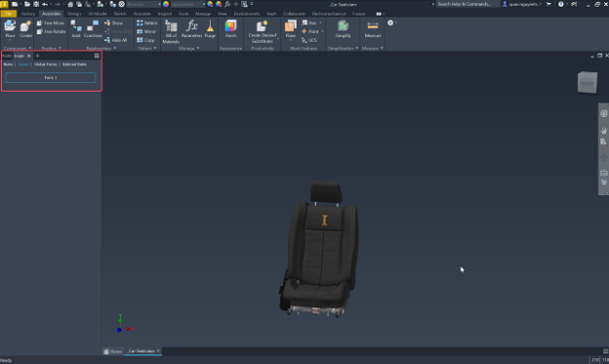Click Create Derived Substitutes

point(263,31)
